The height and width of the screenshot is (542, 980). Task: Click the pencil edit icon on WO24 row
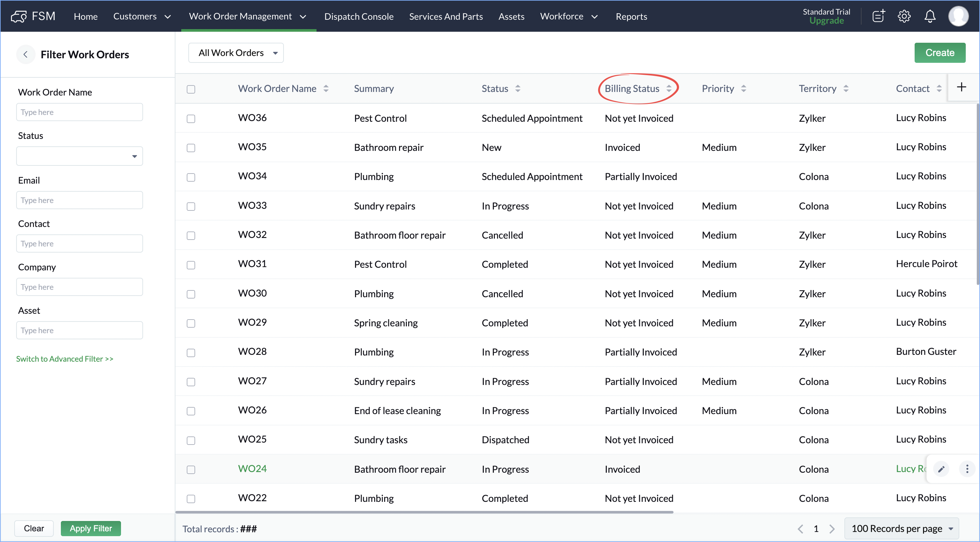pyautogui.click(x=941, y=469)
